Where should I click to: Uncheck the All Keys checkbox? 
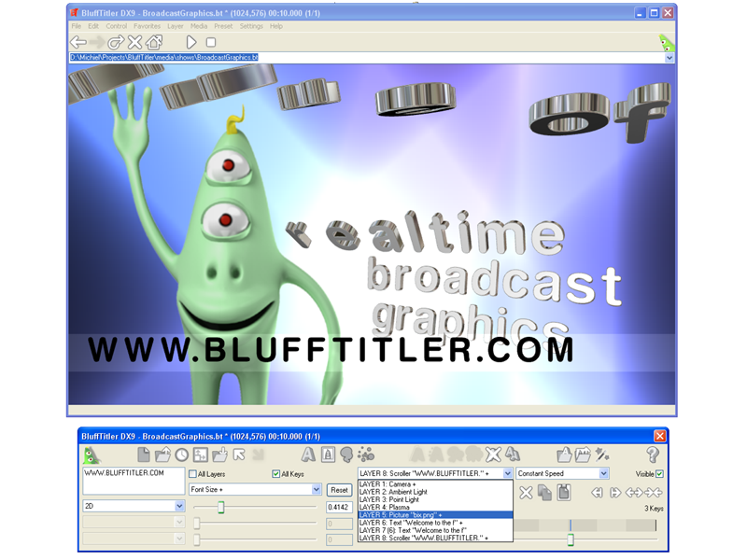click(x=275, y=474)
